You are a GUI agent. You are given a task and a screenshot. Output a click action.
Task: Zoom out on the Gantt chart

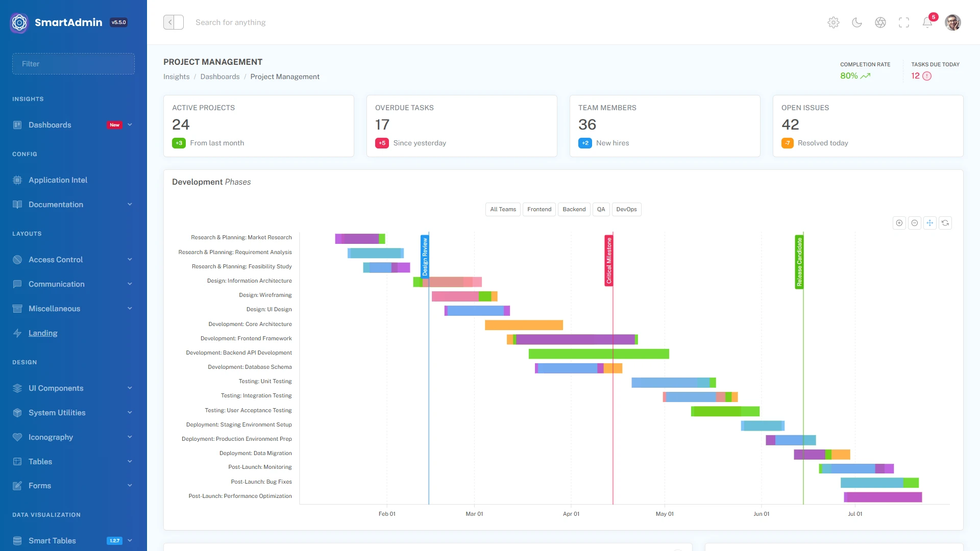coord(915,223)
